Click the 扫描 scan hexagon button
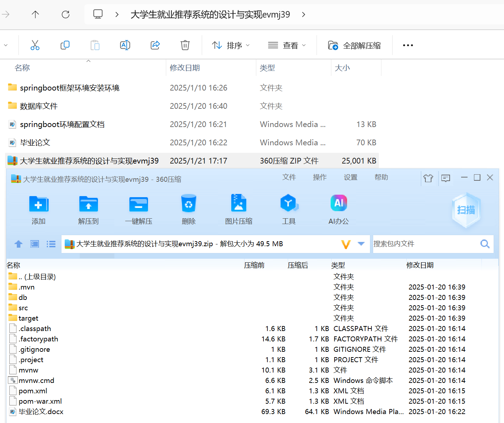Image resolution: width=504 pixels, height=423 pixels. [x=466, y=210]
